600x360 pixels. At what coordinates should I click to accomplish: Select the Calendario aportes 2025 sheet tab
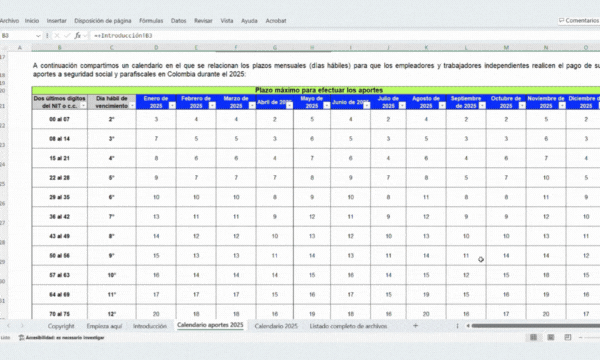coord(210,325)
